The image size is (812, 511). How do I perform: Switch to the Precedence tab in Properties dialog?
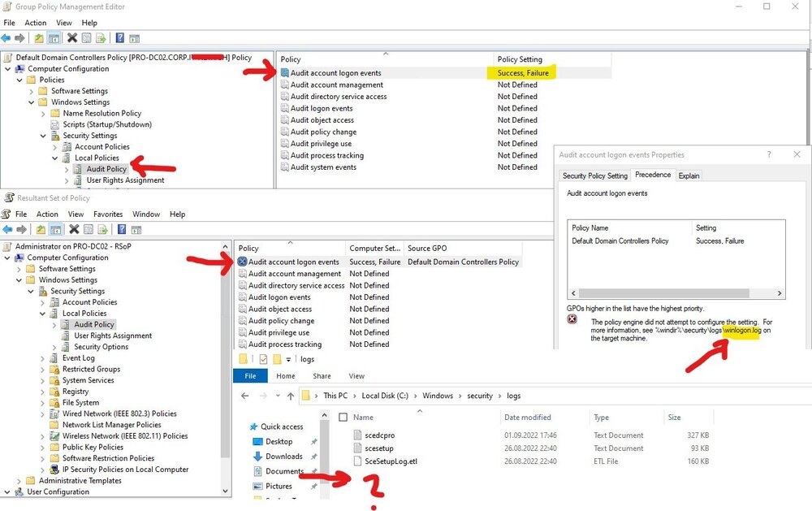click(653, 175)
